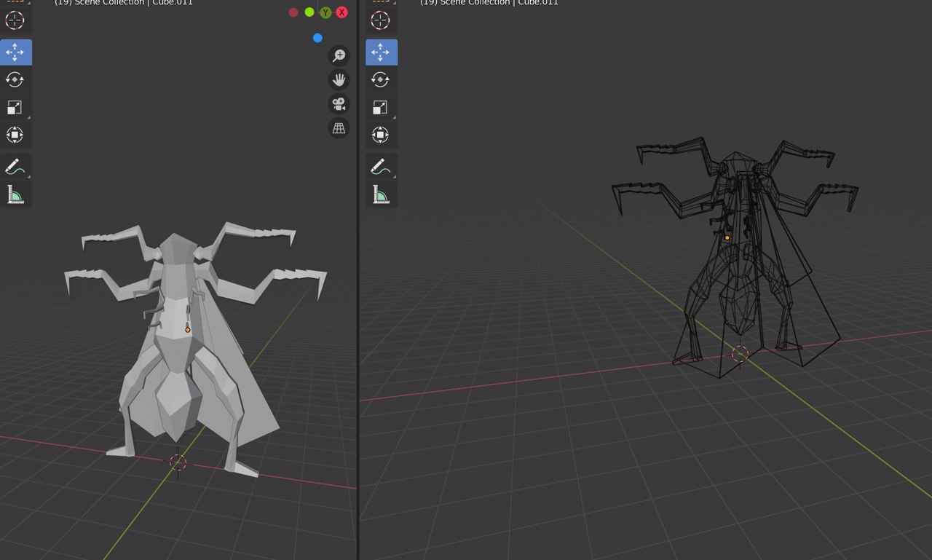Select the Transform tool in right viewport

pyautogui.click(x=381, y=135)
